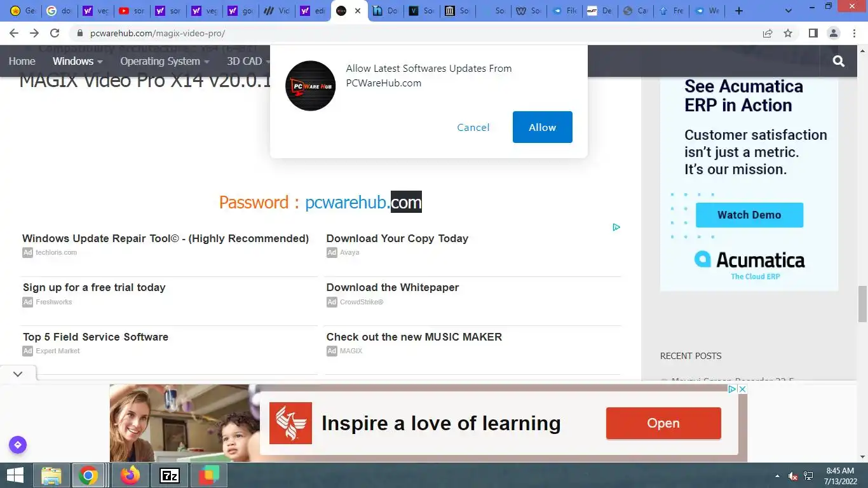Open File Explorer from taskbar
This screenshot has width=868, height=488.
point(51,475)
